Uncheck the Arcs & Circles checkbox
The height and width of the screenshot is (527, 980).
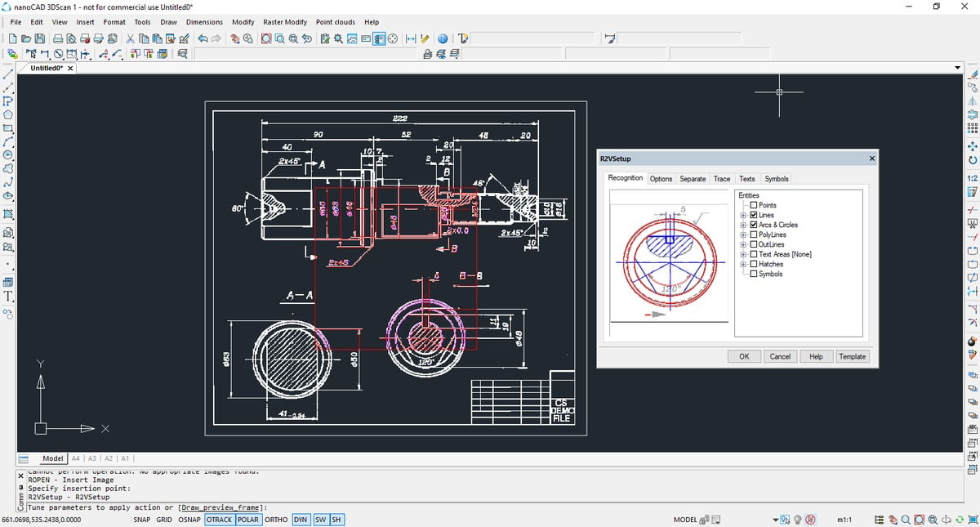pyautogui.click(x=753, y=225)
